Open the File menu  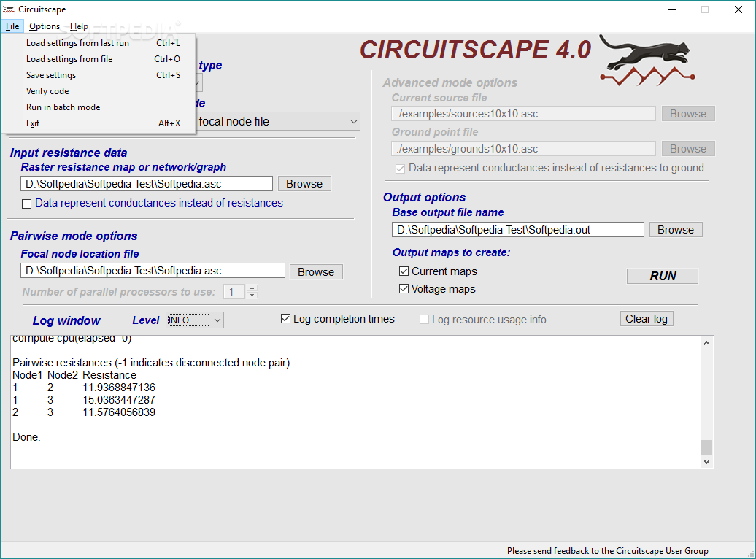click(x=12, y=26)
